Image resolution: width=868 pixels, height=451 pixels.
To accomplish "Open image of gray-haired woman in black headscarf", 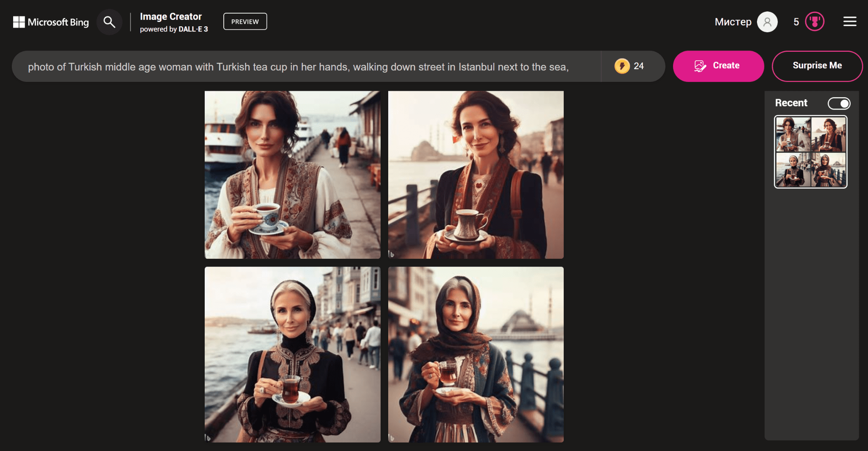I will 292,354.
